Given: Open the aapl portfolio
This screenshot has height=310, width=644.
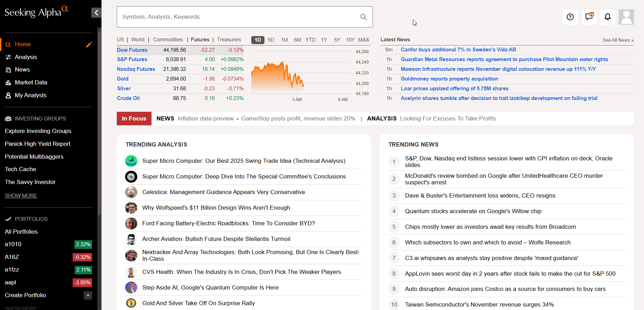Looking at the screenshot, I should click(x=10, y=283).
